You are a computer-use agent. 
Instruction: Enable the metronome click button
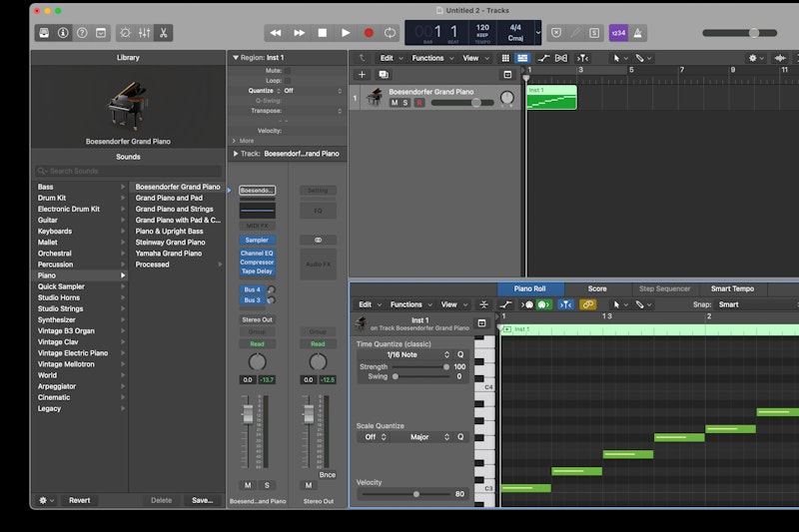coord(637,33)
